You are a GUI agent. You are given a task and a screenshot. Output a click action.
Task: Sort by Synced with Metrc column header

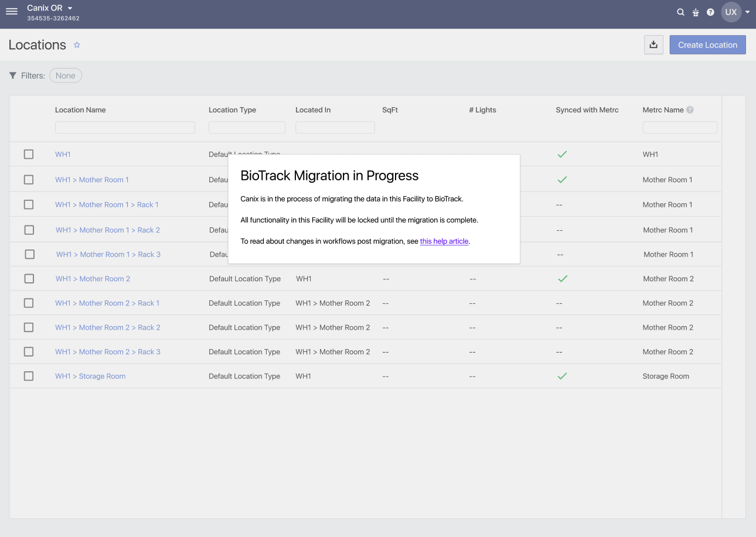click(587, 110)
